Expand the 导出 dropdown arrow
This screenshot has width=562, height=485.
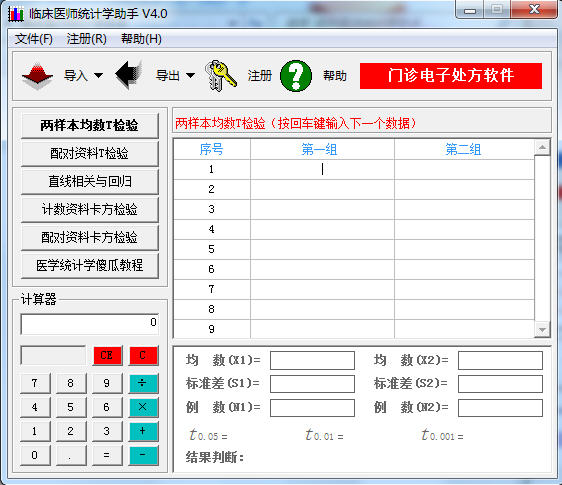tap(190, 76)
